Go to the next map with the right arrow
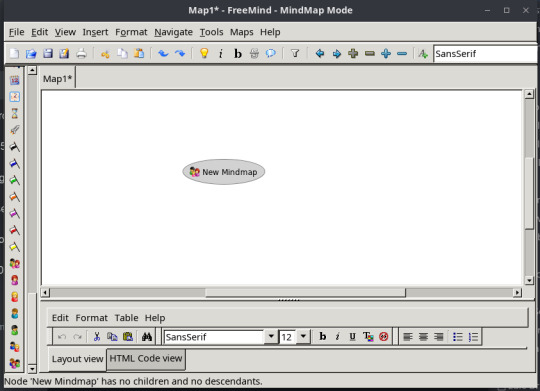The height and width of the screenshot is (391, 540). point(336,53)
